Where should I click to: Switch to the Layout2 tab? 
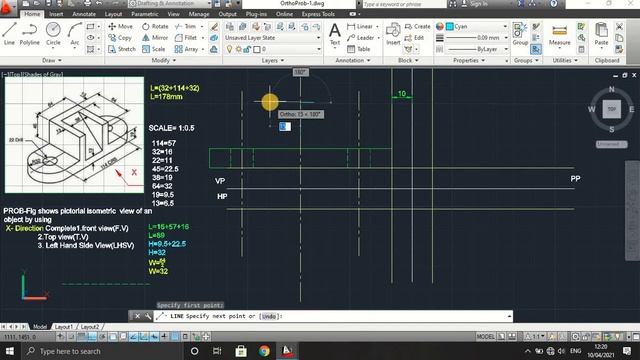click(90, 327)
